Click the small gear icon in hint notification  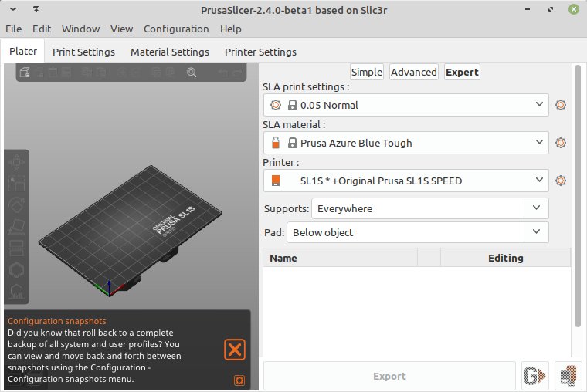tap(239, 380)
